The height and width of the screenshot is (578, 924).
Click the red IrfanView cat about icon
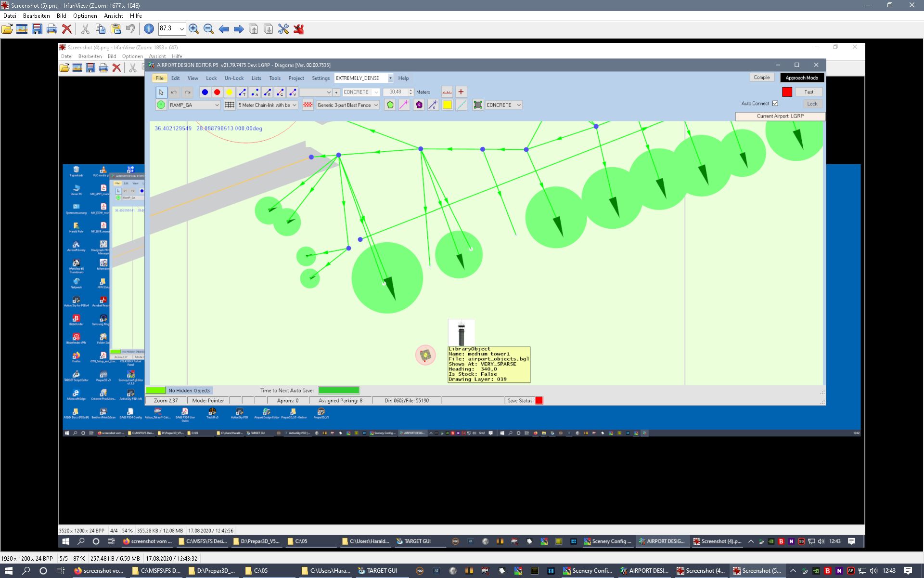coord(299,29)
